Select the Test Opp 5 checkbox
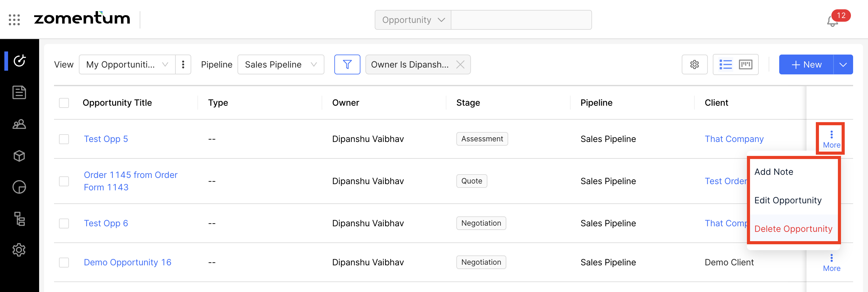 [x=64, y=139]
